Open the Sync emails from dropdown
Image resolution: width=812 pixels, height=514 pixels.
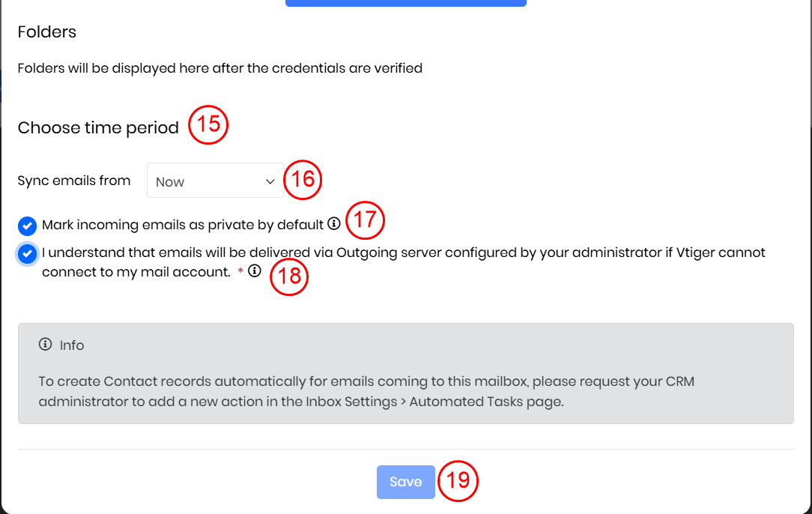point(215,181)
